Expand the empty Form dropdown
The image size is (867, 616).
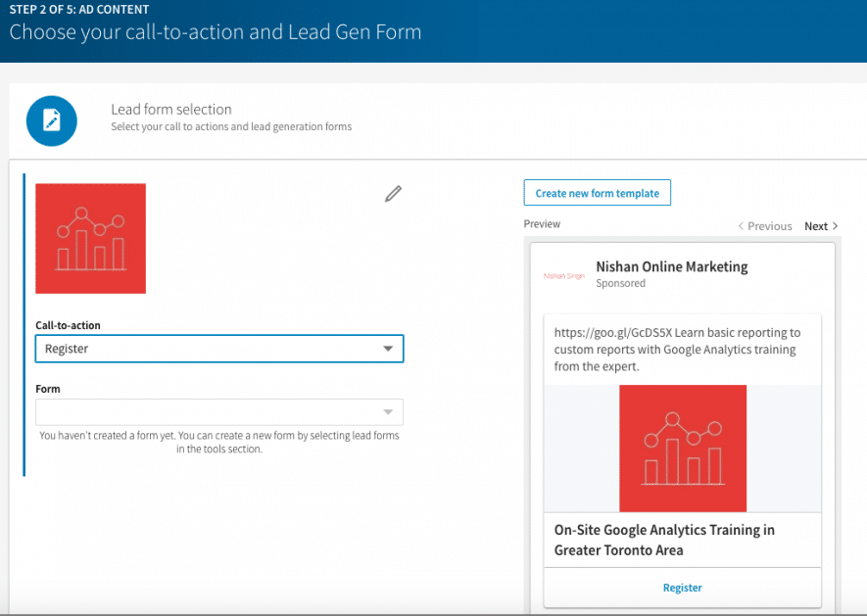(x=218, y=411)
